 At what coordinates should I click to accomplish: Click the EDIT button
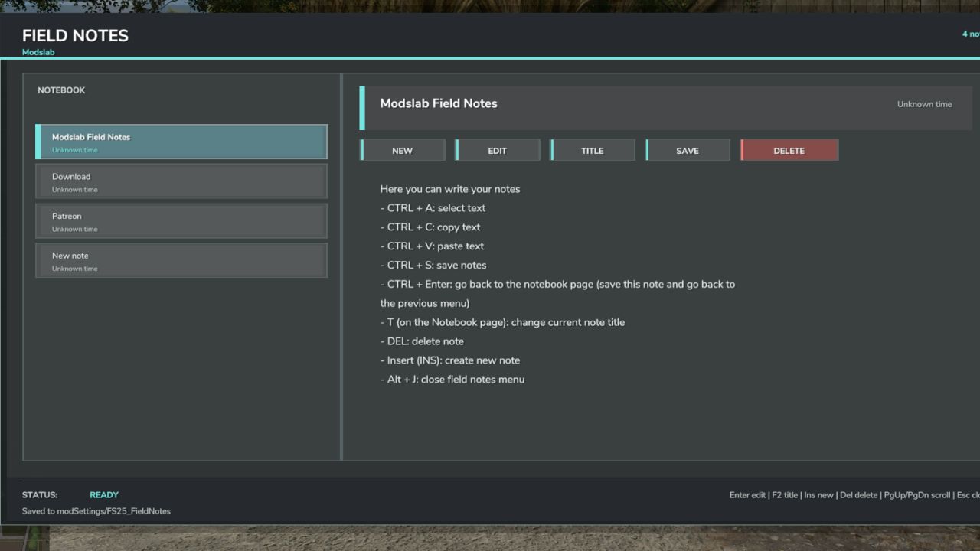(498, 151)
